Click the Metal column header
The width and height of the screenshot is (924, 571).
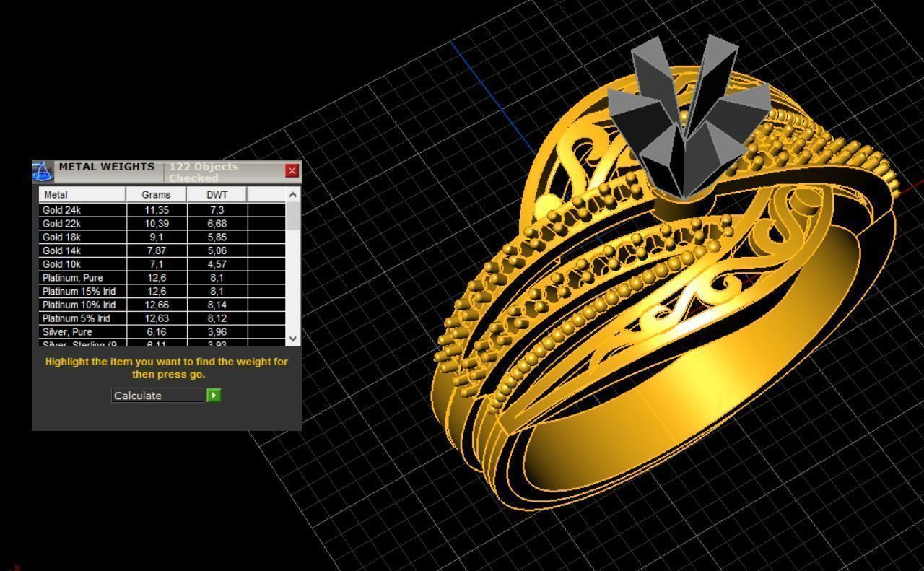[82, 194]
